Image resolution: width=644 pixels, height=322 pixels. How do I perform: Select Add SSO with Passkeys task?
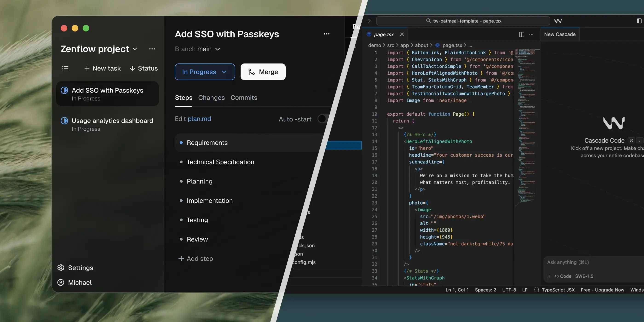(107, 94)
